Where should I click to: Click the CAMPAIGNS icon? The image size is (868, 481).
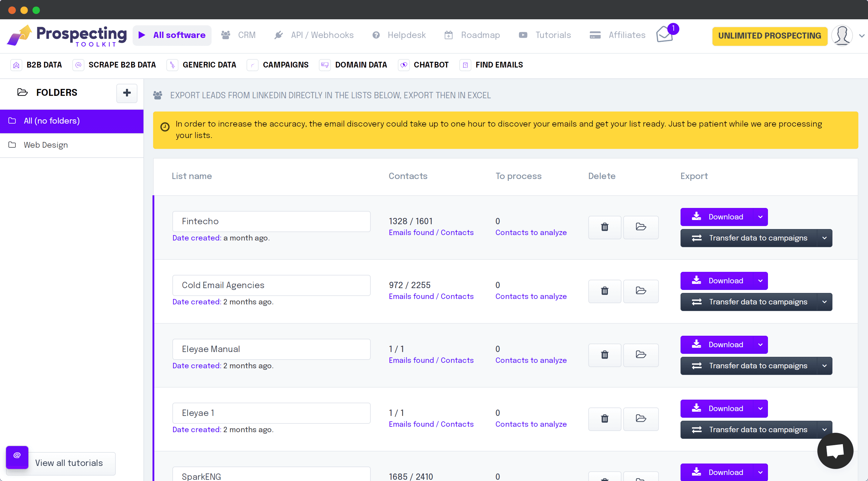(252, 65)
